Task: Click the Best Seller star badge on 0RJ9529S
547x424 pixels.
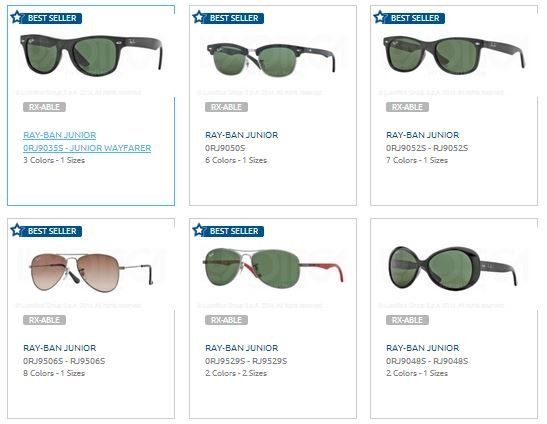Action: click(228, 231)
